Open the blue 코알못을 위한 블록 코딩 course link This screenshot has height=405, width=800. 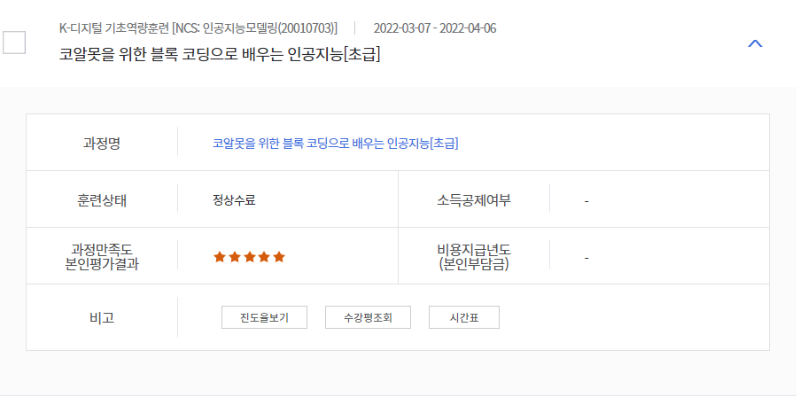tap(335, 143)
